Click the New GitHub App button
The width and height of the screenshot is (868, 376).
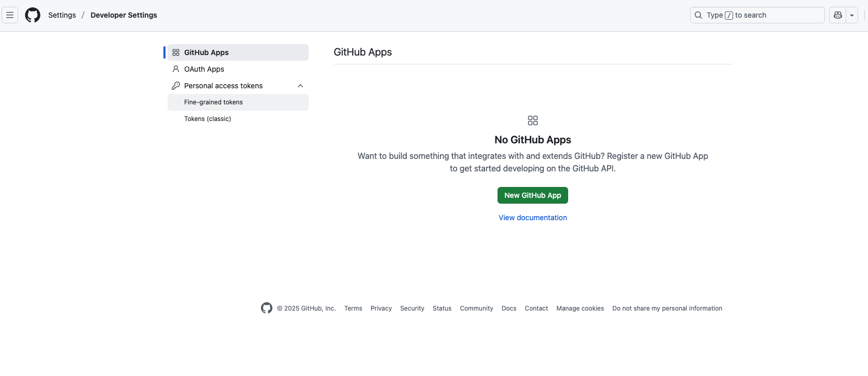tap(533, 195)
